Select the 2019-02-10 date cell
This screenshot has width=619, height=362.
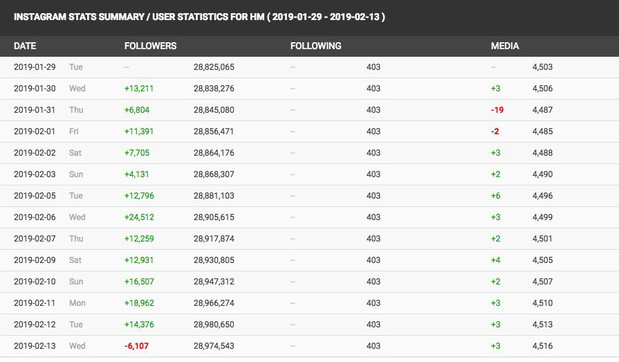coord(35,281)
